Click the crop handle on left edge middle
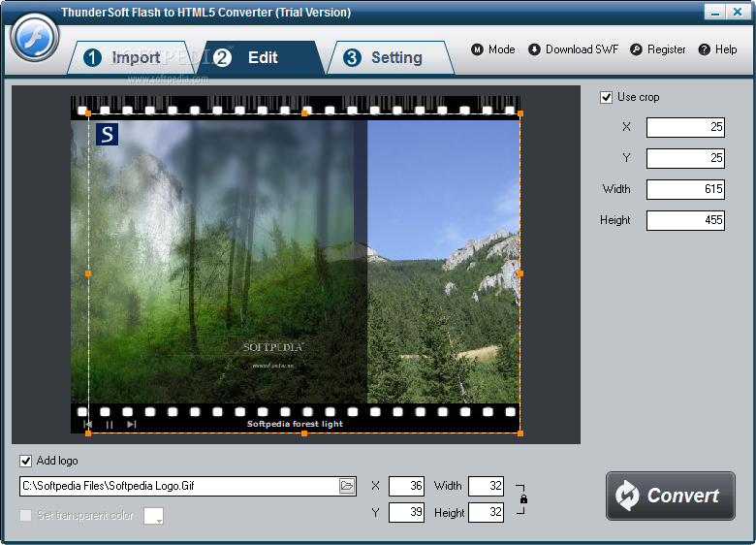Image resolution: width=756 pixels, height=545 pixels. [88, 273]
